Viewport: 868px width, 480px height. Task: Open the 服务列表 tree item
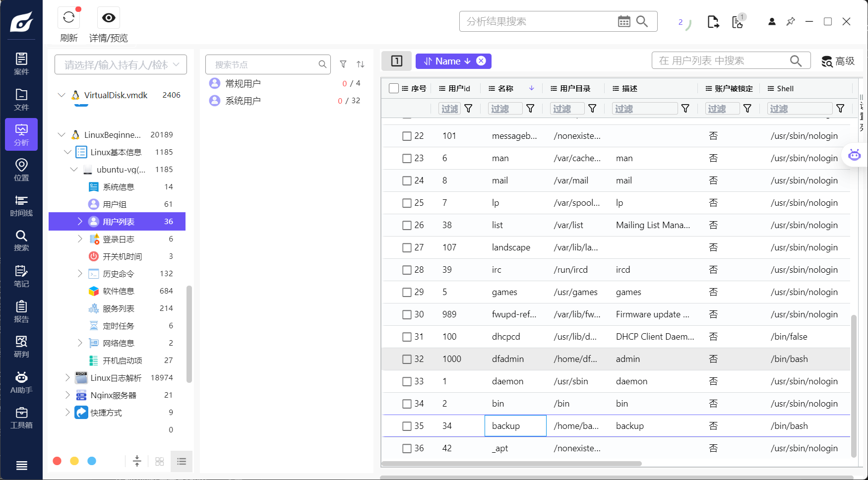pos(118,308)
